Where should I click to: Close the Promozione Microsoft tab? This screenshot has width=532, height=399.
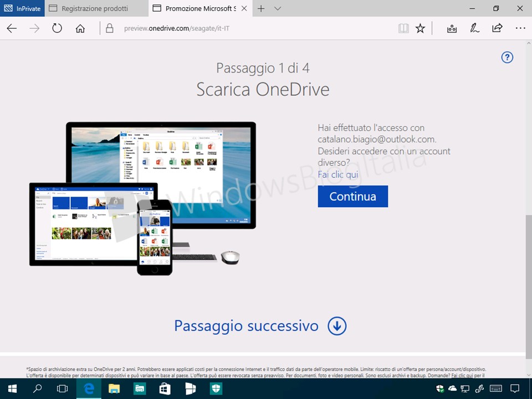pos(244,8)
